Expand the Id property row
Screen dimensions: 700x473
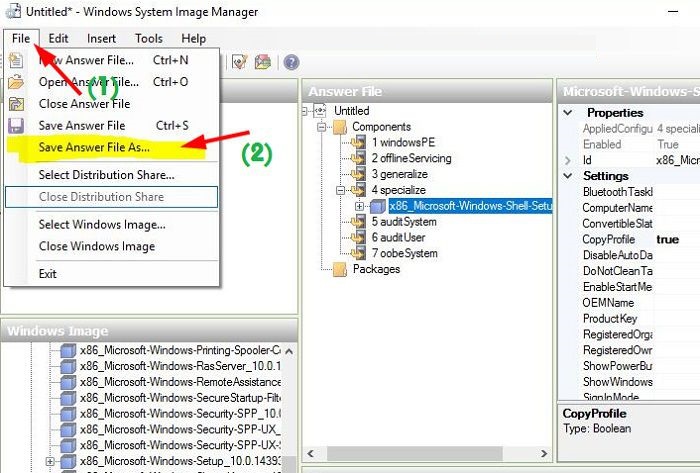(568, 160)
